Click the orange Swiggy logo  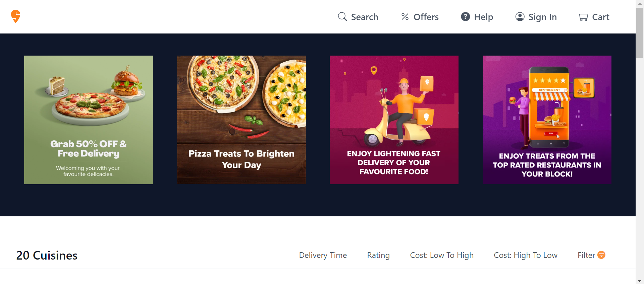15,16
